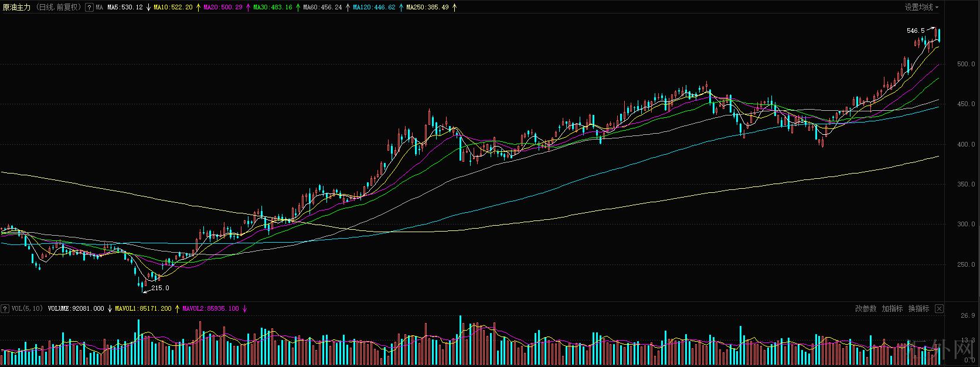Click the magenta MA20 up arrow icon

[x=248, y=8]
